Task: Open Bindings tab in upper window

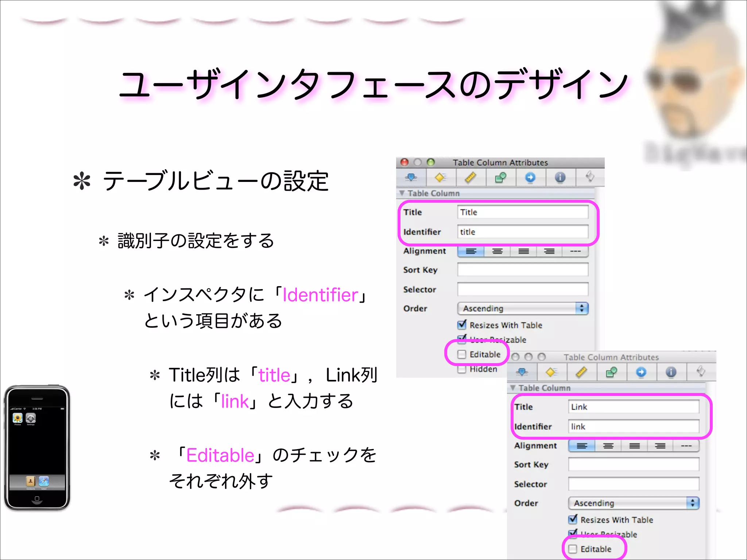Action: click(501, 178)
